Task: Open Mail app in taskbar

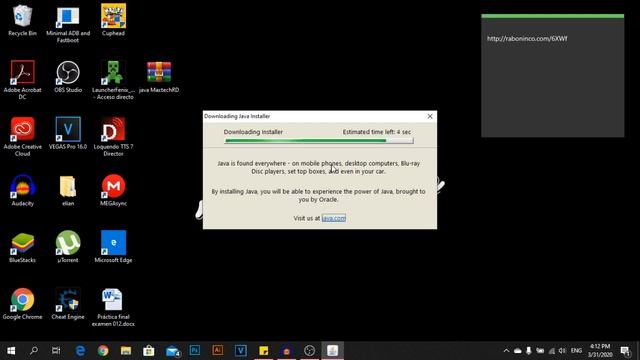Action: (x=172, y=350)
